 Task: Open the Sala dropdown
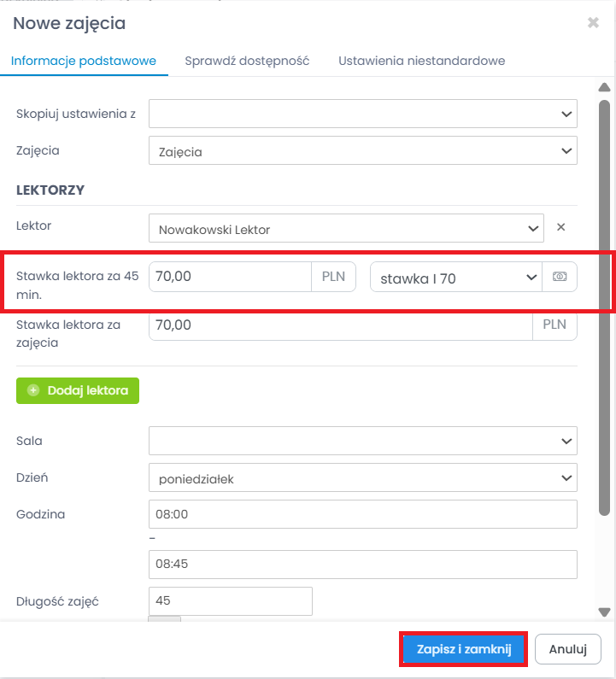pyautogui.click(x=362, y=441)
